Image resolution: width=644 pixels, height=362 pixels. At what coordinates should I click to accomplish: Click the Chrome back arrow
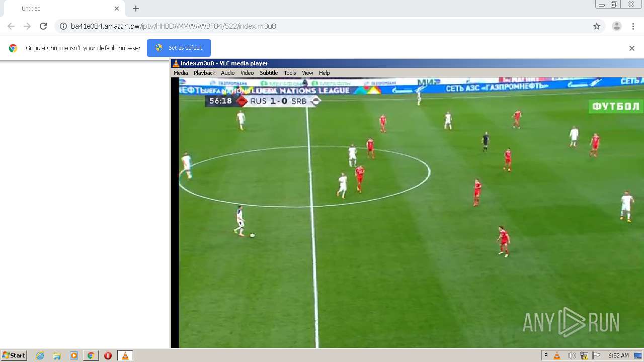(11, 26)
